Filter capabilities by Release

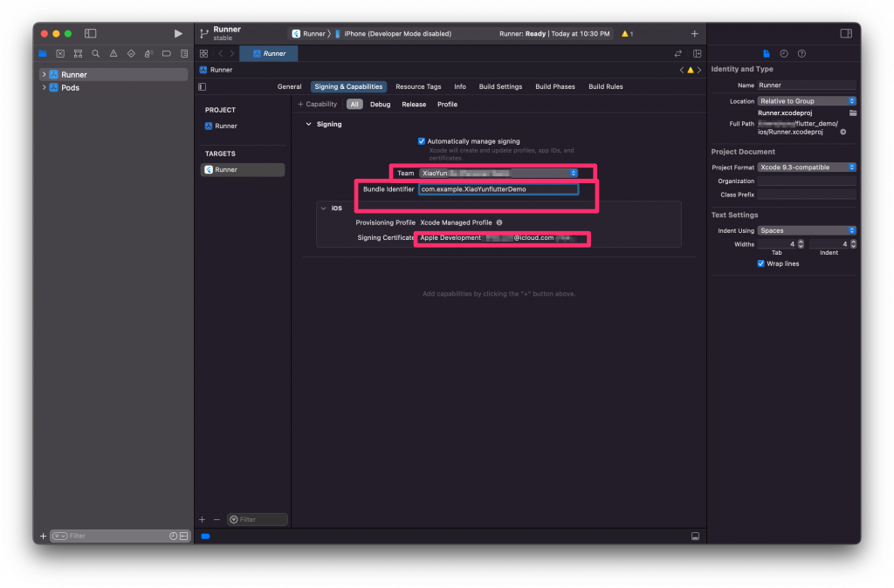click(x=413, y=105)
